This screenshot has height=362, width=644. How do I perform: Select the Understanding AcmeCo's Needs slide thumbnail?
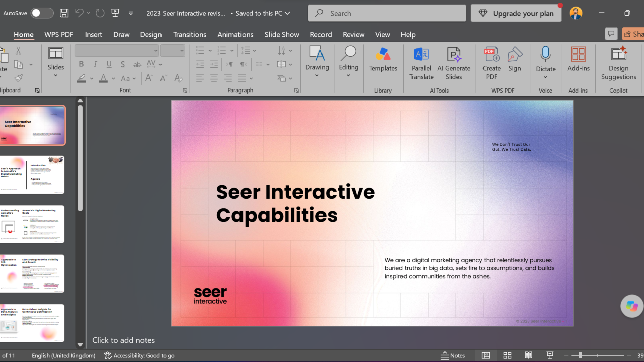coord(32,224)
